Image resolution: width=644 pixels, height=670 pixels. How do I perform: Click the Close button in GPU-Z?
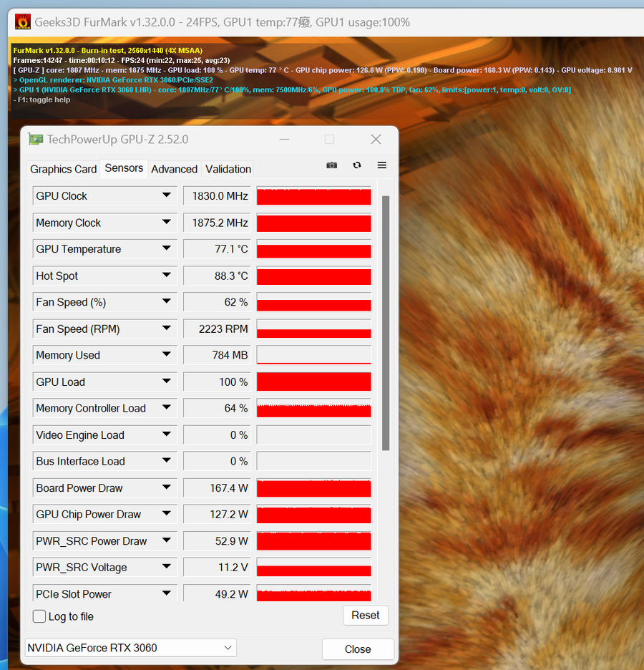pyautogui.click(x=358, y=649)
